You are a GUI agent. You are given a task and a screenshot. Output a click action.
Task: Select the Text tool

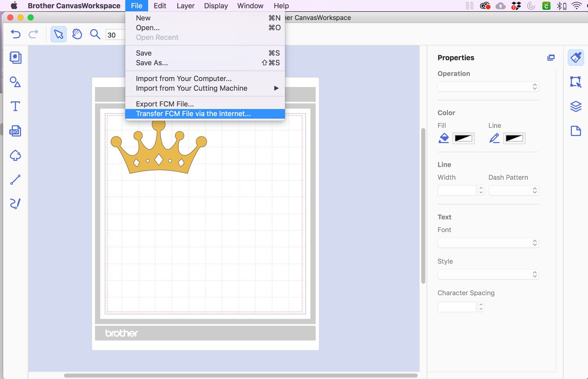pos(15,106)
